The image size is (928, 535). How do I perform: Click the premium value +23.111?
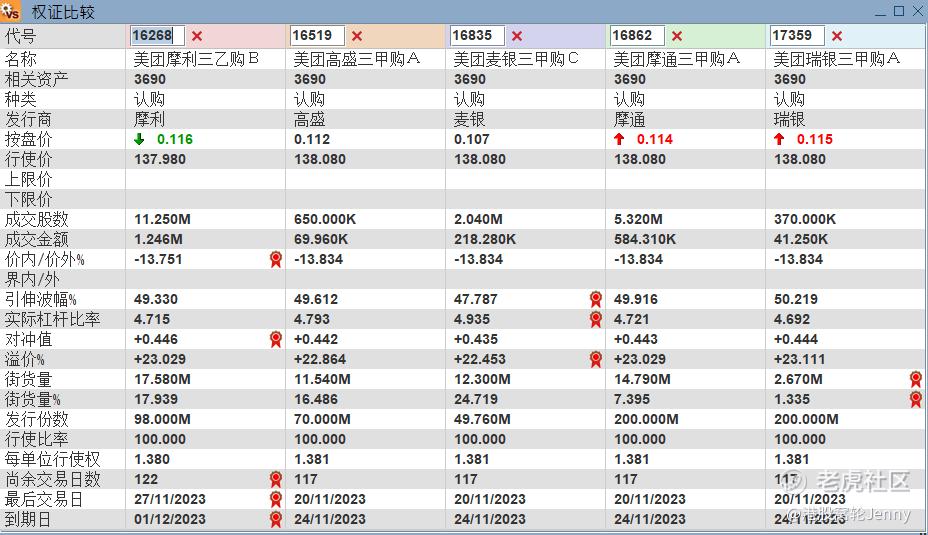(800, 359)
